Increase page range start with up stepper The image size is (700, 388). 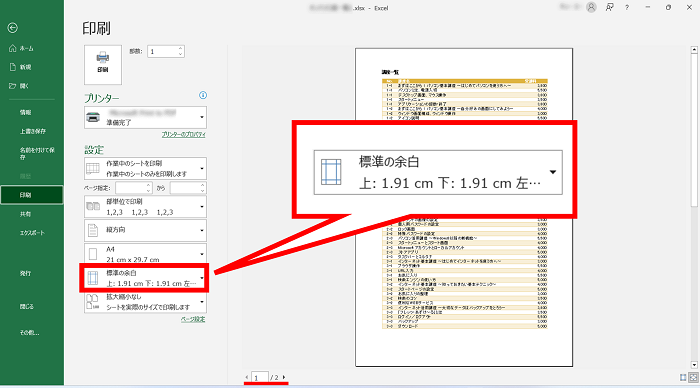(149, 185)
